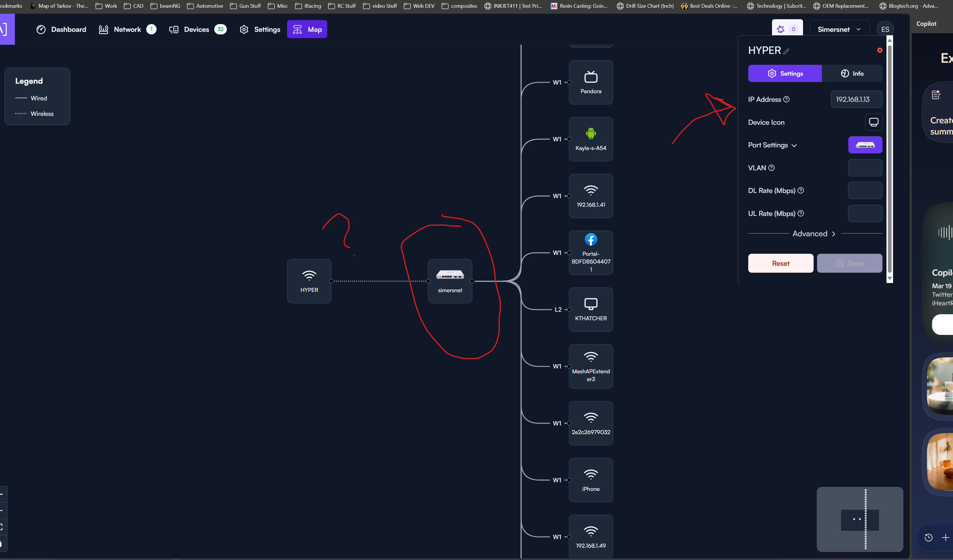Click the Reset button
Viewport: 953px width, 560px height.
[781, 263]
